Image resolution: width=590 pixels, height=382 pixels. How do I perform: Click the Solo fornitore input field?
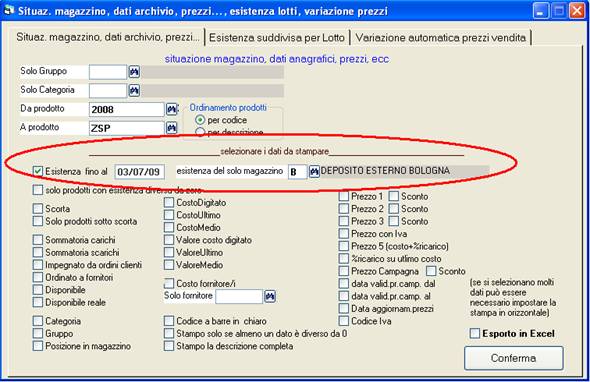pyautogui.click(x=239, y=297)
